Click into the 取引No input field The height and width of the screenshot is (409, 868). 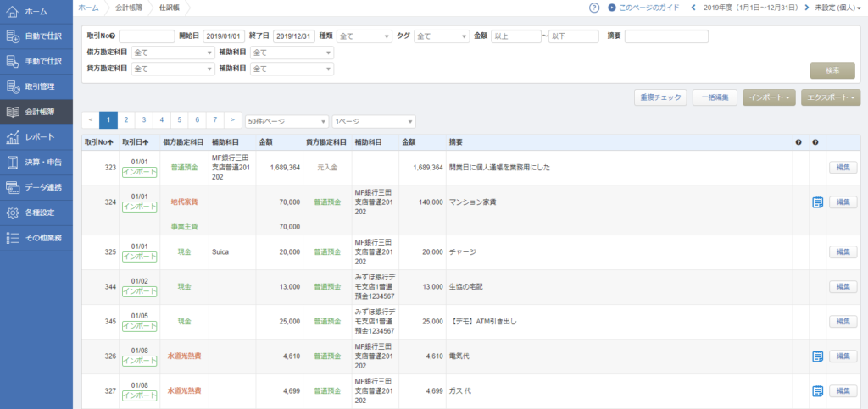click(147, 36)
